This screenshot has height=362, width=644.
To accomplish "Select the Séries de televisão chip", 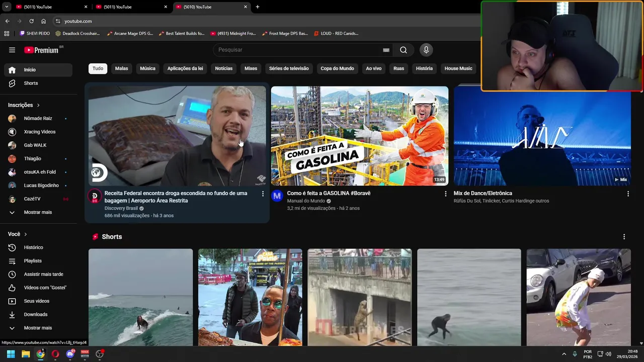I will (289, 68).
